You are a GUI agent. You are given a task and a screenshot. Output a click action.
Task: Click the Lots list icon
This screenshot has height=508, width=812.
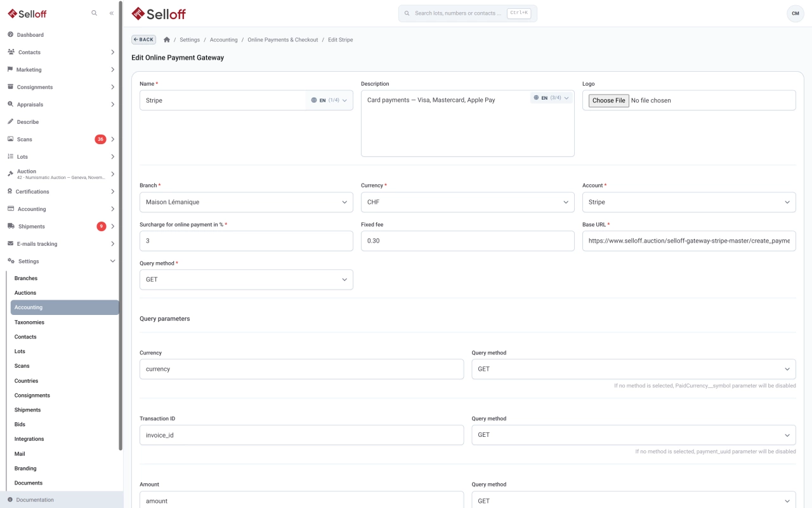coord(10,156)
